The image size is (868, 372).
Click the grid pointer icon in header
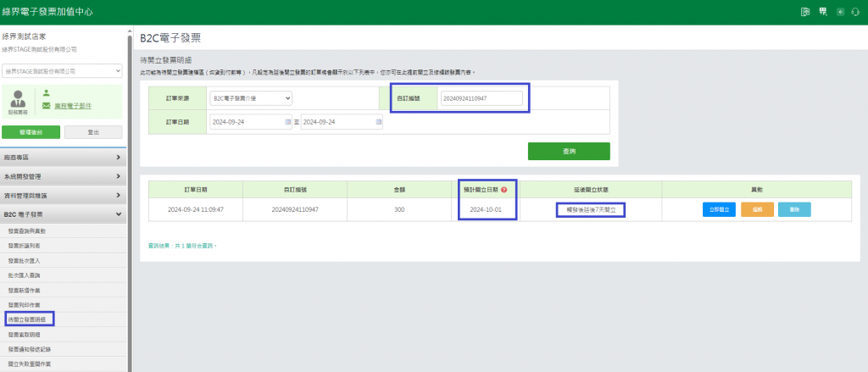823,12
